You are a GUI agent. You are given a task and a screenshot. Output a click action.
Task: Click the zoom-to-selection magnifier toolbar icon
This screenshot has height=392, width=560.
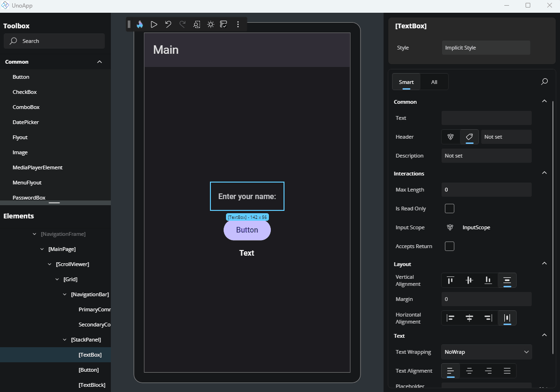(x=197, y=25)
